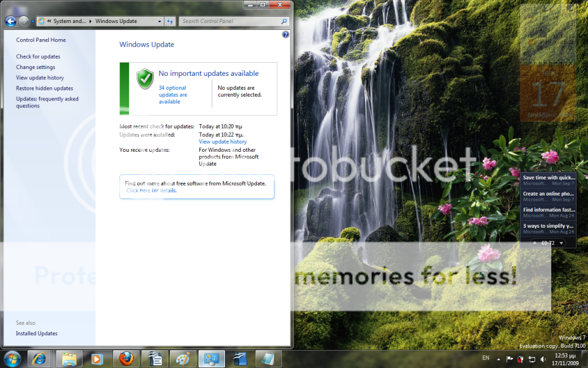This screenshot has width=588, height=368.
Task: Open 'Change settings' in left pane
Action: pyautogui.click(x=36, y=67)
